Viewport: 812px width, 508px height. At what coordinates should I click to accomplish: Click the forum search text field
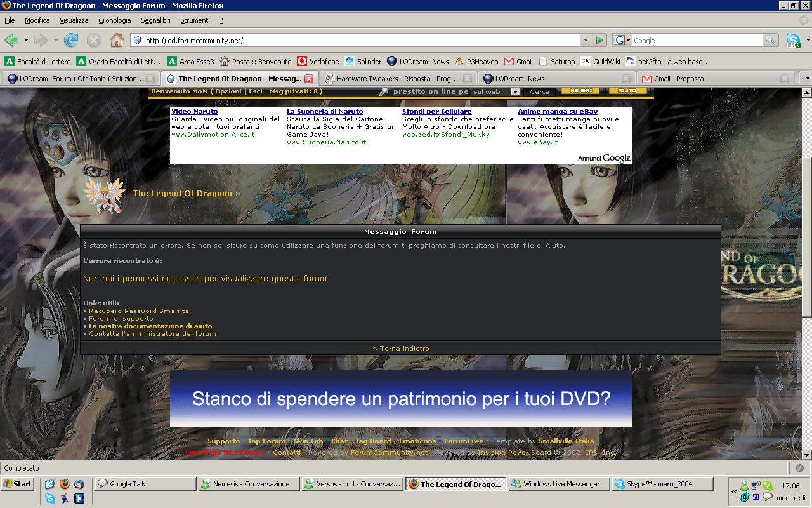tap(430, 91)
